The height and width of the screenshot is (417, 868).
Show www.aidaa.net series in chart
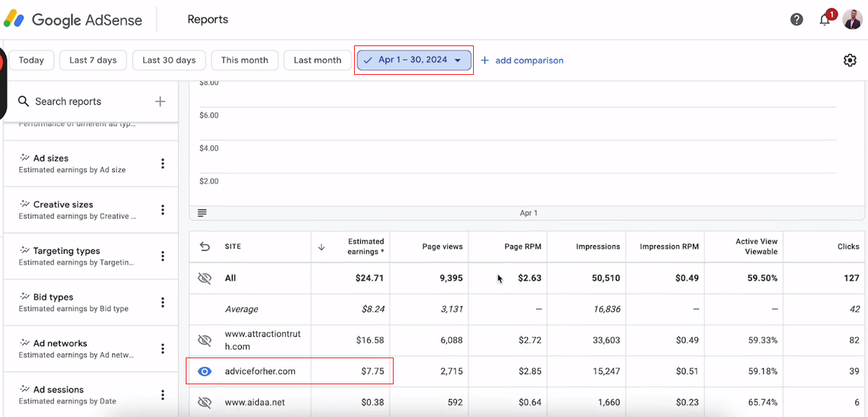pyautogui.click(x=205, y=402)
